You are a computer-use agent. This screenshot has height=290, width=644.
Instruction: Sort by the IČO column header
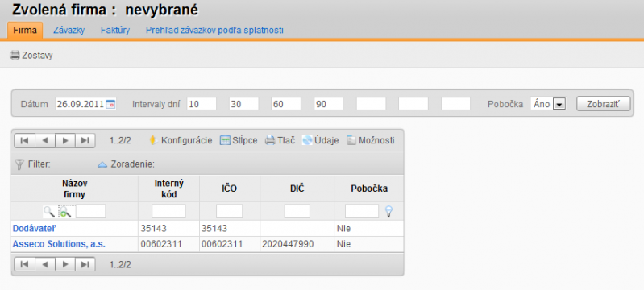[x=230, y=188]
